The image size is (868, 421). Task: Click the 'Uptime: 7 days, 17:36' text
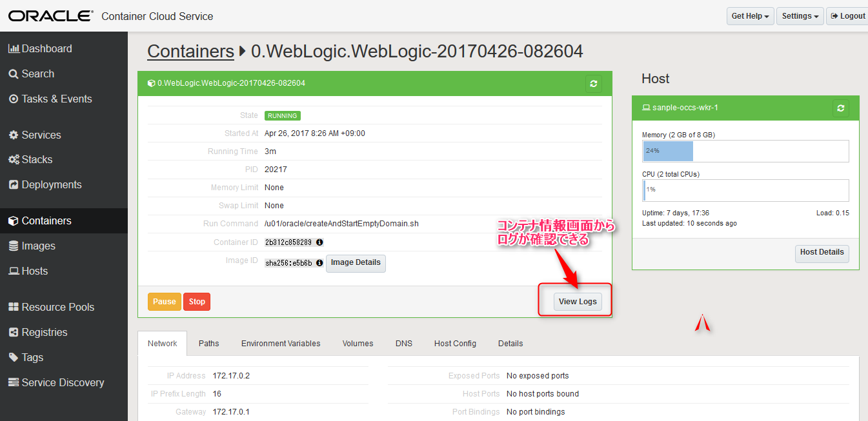(x=676, y=213)
